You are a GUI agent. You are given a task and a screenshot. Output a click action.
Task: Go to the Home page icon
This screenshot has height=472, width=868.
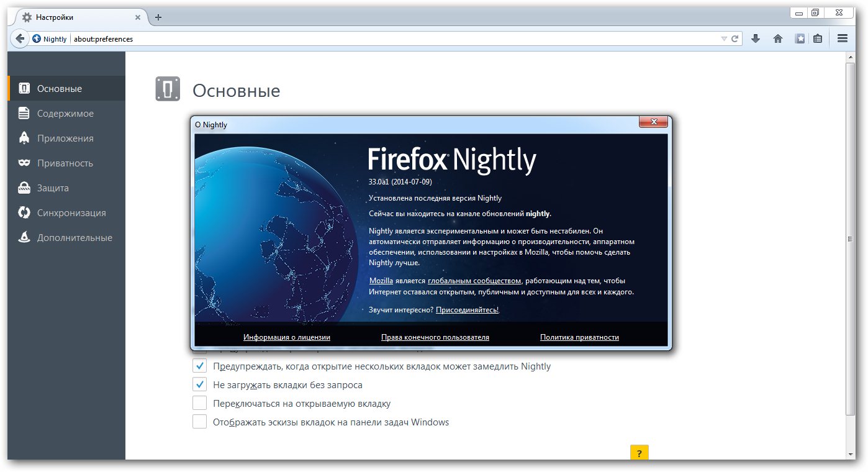pos(778,39)
